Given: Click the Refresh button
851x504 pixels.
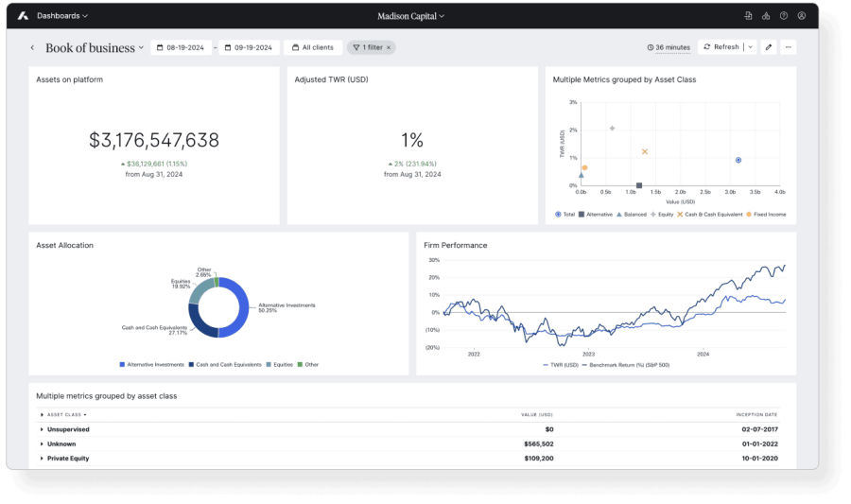Looking at the screenshot, I should click(721, 47).
